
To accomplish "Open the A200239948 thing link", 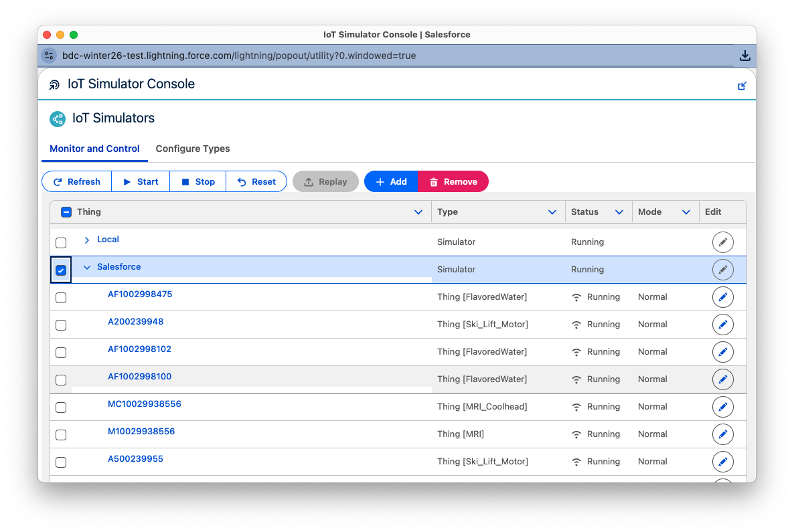I will [x=136, y=321].
